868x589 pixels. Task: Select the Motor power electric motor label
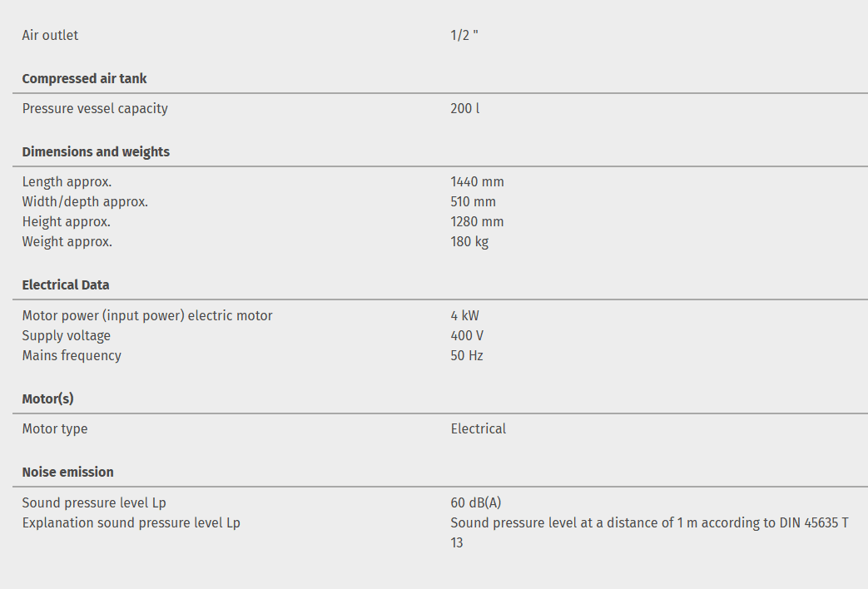[x=147, y=315]
